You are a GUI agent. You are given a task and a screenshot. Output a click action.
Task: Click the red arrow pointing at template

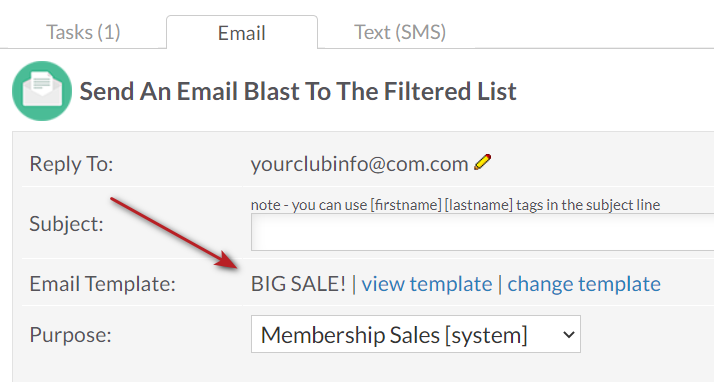(174, 233)
